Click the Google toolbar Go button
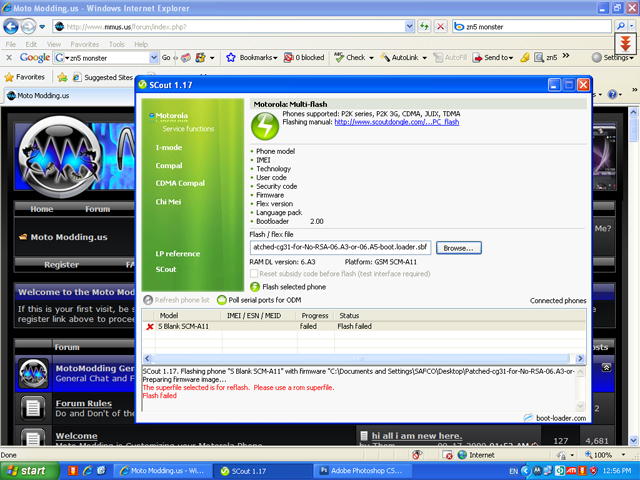 (166, 58)
